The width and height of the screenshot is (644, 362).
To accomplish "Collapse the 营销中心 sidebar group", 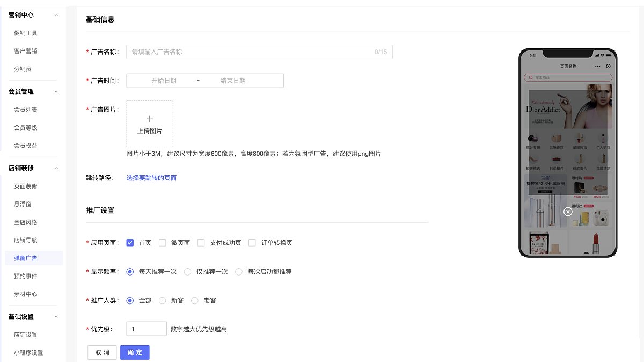I will [56, 15].
